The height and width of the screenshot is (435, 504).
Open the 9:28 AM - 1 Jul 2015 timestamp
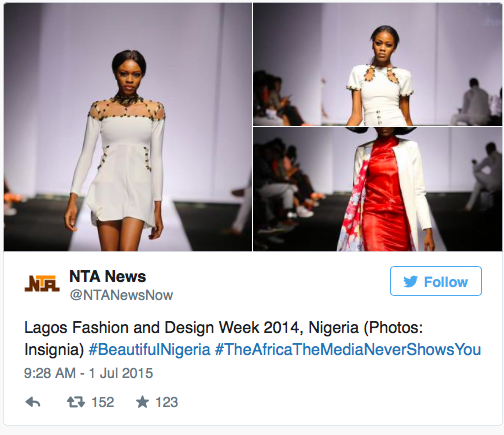[89, 373]
